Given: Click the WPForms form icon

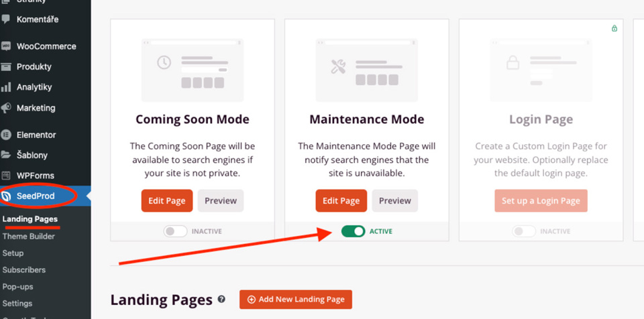Looking at the screenshot, I should click(6, 176).
